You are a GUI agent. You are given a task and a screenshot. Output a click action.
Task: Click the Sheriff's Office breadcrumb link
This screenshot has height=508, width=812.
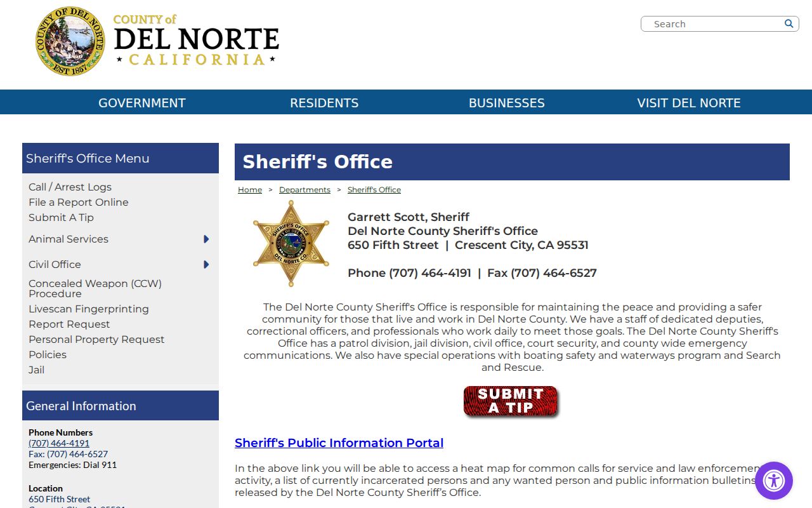click(374, 190)
